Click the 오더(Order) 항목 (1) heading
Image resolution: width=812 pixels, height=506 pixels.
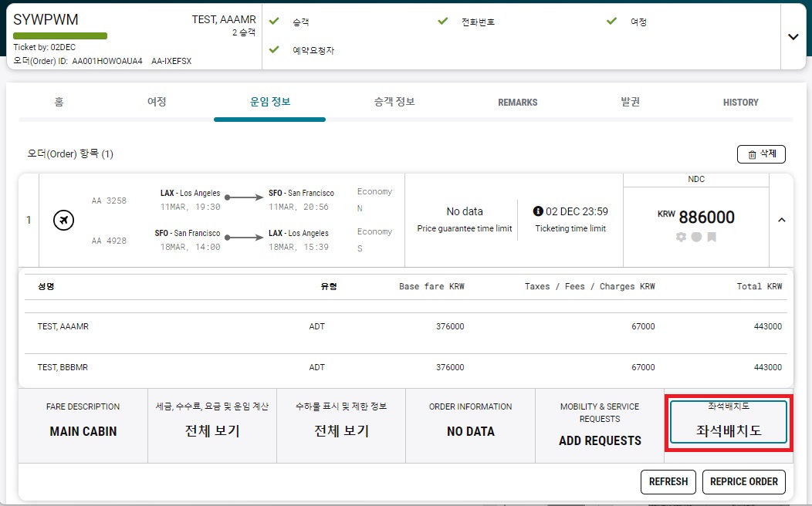pos(70,153)
